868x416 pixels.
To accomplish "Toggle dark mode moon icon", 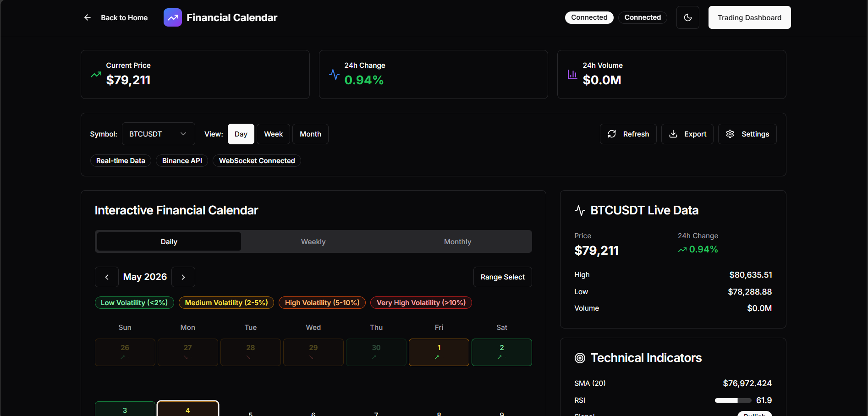I will point(688,17).
